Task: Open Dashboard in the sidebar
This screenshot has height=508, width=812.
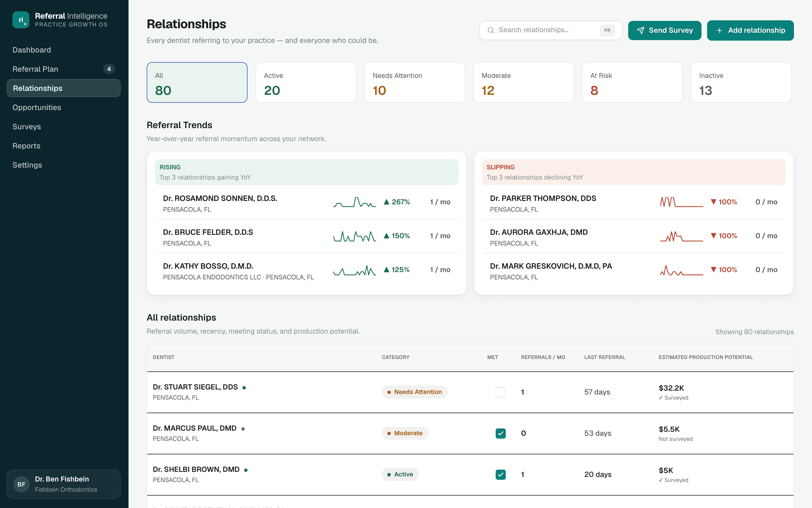Action: pyautogui.click(x=63, y=50)
